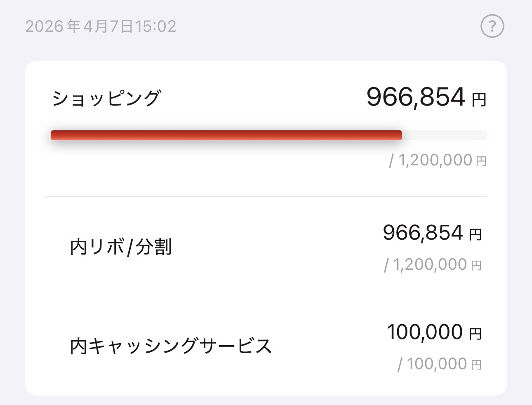Tap the 円 symbol beside リボ/分割 amount
The image size is (532, 405).
tap(476, 235)
